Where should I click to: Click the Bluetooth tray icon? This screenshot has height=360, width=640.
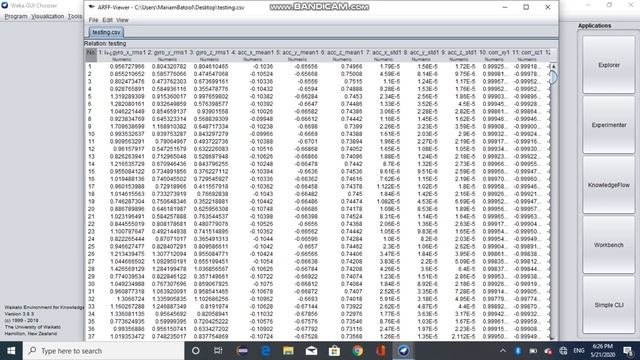(x=518, y=351)
